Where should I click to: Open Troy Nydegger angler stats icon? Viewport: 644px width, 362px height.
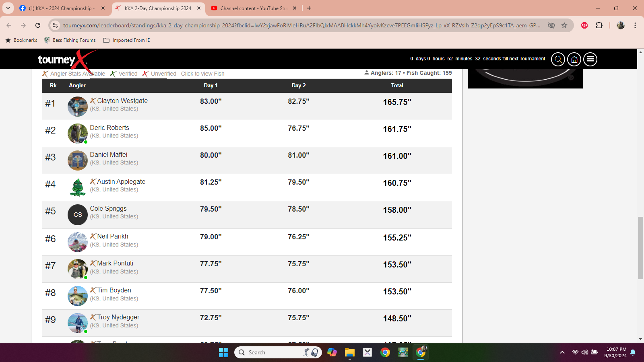93,317
